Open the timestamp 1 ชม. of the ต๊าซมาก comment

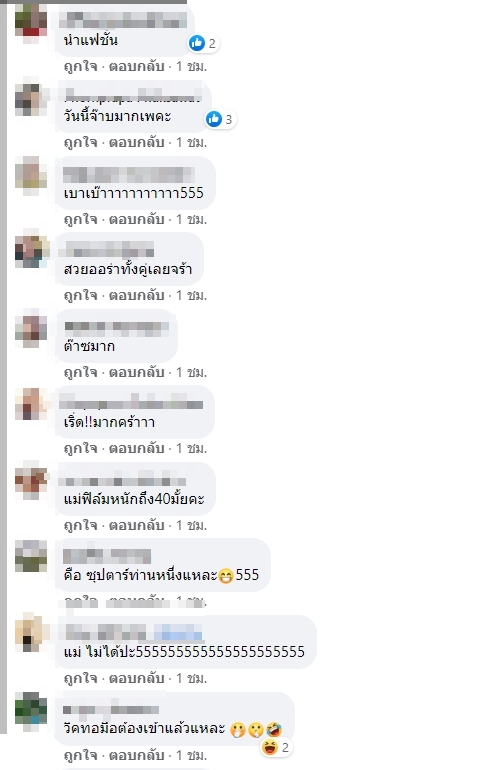pyautogui.click(x=191, y=372)
